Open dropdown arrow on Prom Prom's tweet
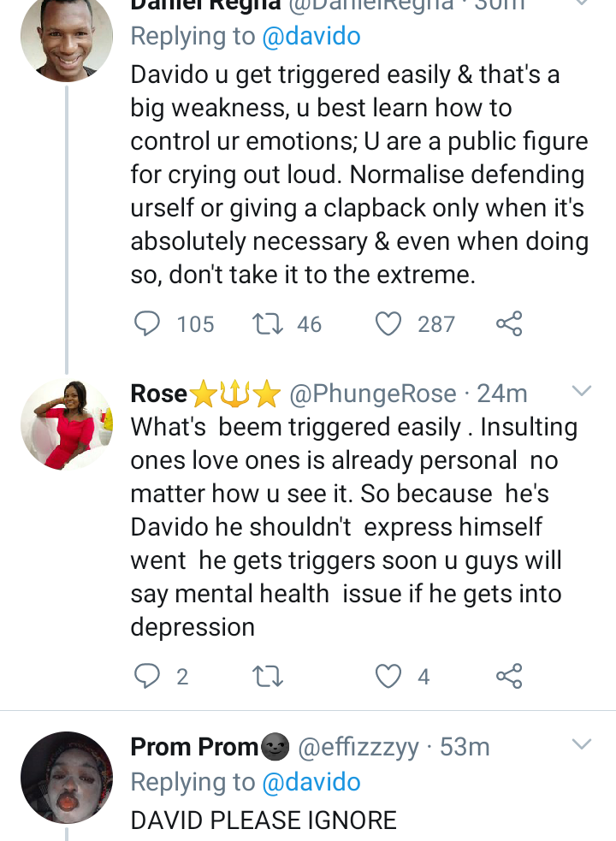Image resolution: width=616 pixels, height=841 pixels. point(581,744)
